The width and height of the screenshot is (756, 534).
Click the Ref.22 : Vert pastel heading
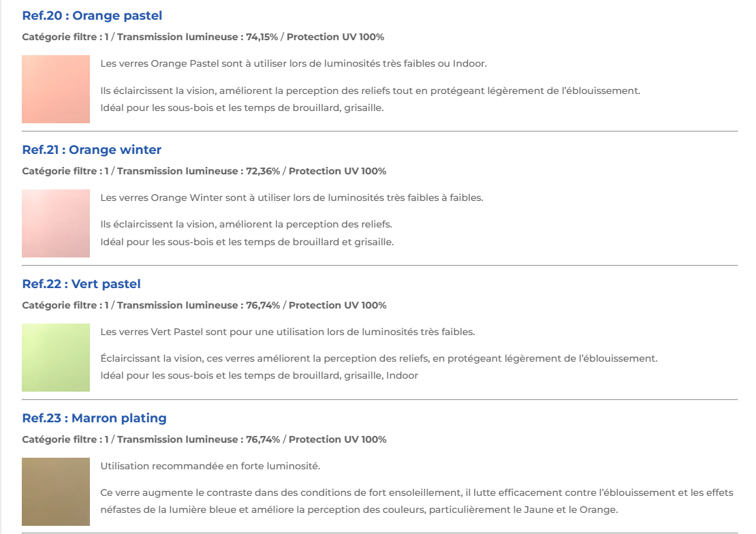click(x=81, y=284)
